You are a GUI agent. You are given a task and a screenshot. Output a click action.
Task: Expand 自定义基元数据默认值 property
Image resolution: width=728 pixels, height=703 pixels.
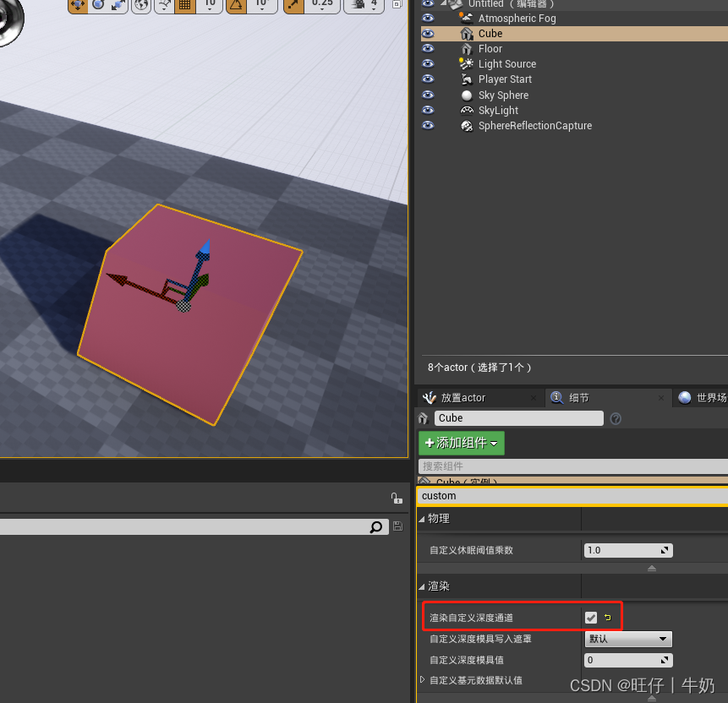click(x=422, y=679)
